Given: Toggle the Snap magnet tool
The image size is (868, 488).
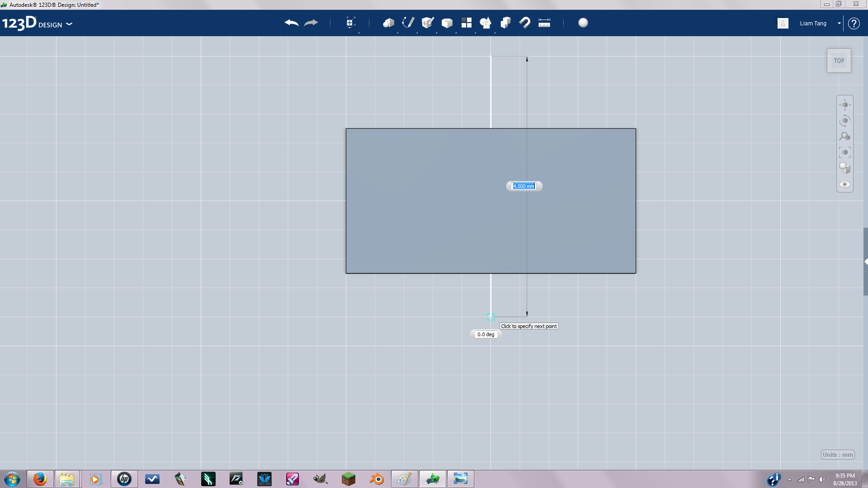Looking at the screenshot, I should coord(525,23).
